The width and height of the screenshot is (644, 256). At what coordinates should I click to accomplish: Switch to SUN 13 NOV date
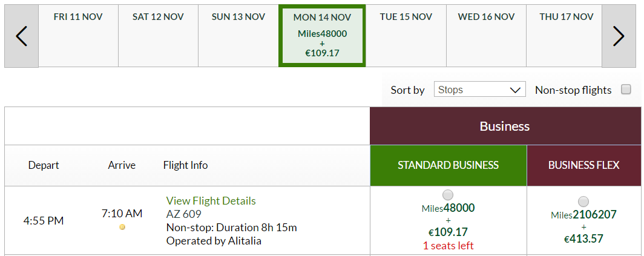(x=238, y=36)
